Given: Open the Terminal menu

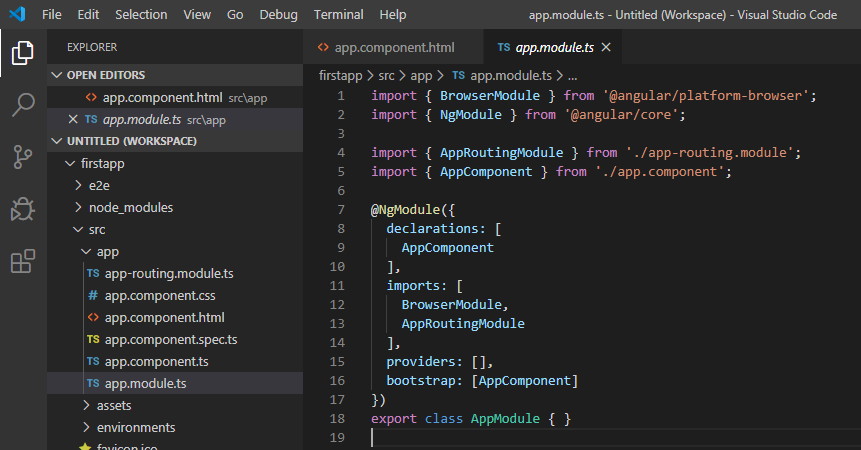Looking at the screenshot, I should (x=339, y=15).
